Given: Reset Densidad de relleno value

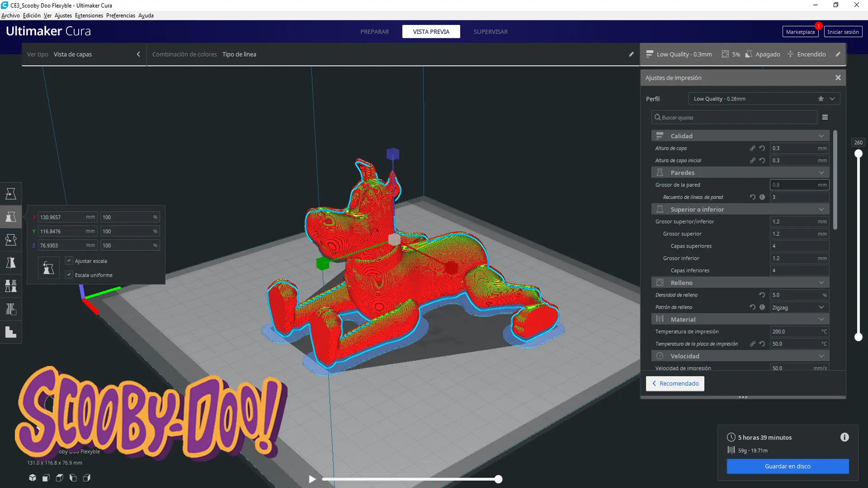Looking at the screenshot, I should tap(762, 295).
